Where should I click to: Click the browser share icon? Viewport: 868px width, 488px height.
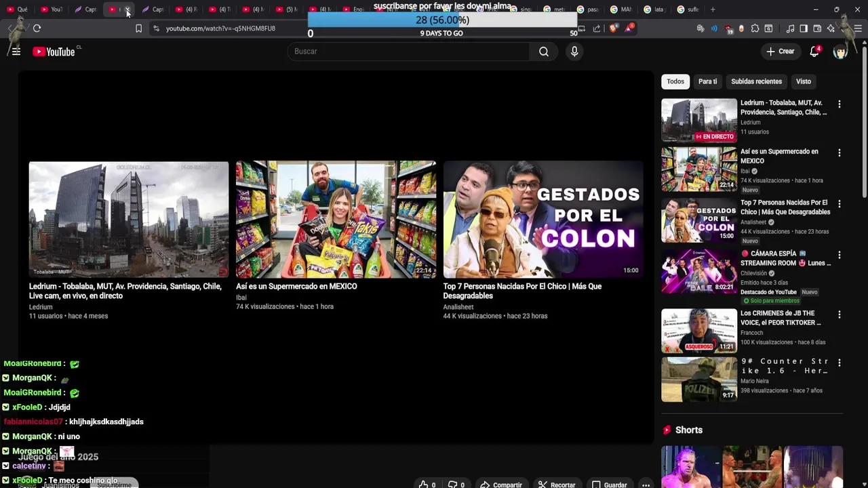[597, 28]
